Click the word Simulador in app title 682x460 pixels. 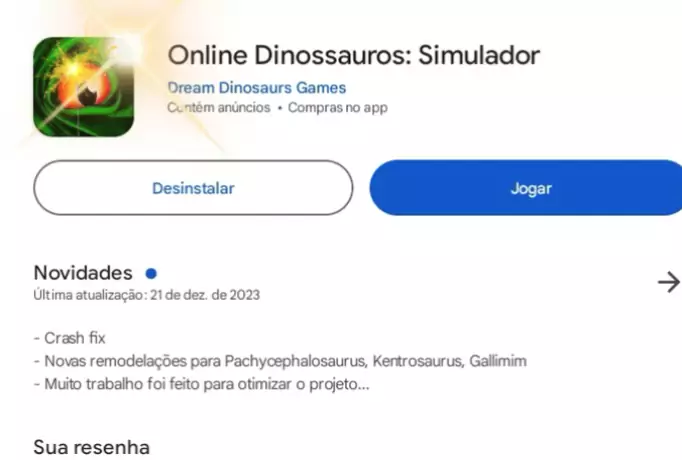point(479,55)
